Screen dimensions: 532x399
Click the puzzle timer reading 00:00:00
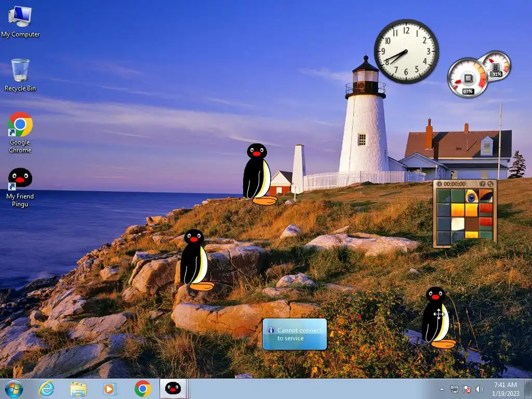[x=454, y=184]
